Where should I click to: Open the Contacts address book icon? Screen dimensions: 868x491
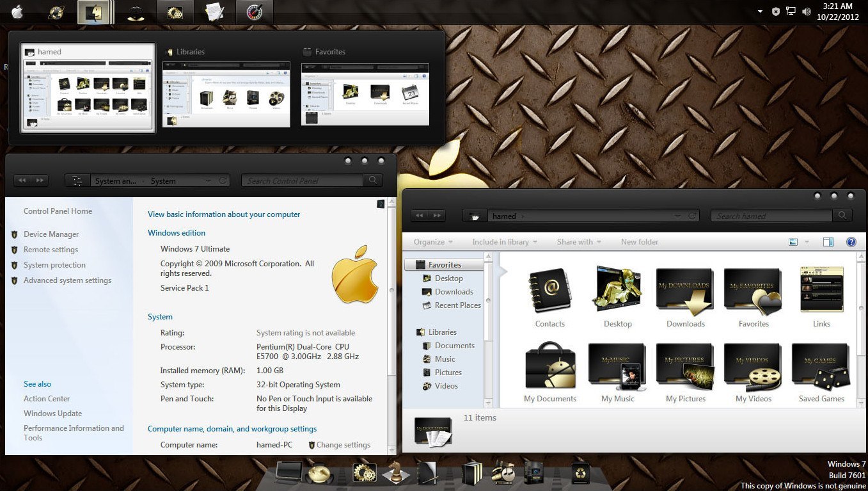[x=549, y=290]
